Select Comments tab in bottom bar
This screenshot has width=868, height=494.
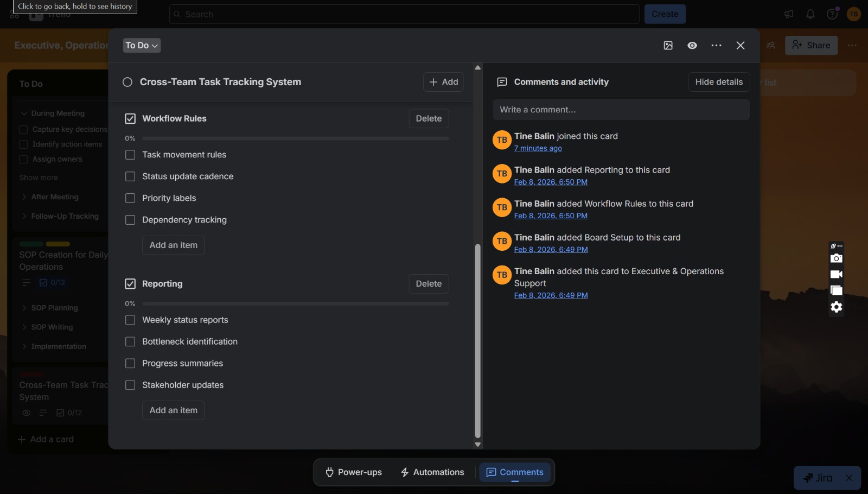515,472
